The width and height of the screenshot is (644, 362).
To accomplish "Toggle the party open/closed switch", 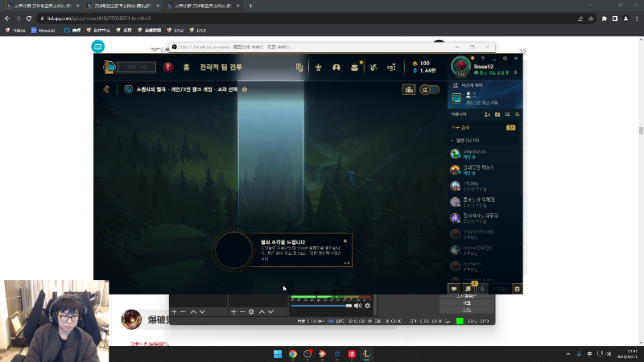I will point(430,89).
